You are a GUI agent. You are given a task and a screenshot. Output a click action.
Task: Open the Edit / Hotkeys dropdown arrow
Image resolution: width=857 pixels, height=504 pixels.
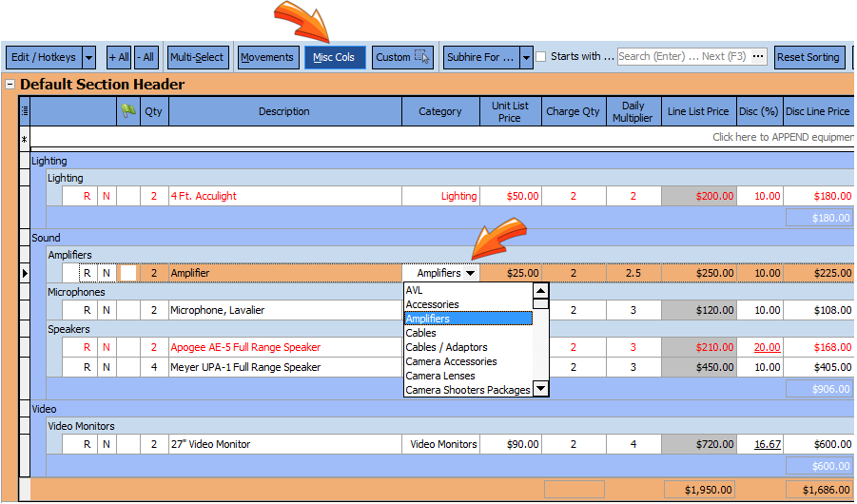[89, 57]
